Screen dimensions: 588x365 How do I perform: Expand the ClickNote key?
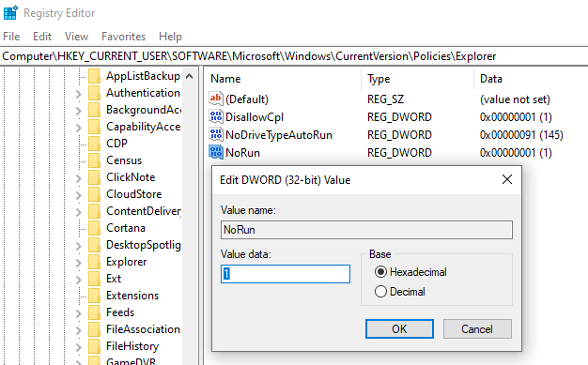[x=78, y=178]
